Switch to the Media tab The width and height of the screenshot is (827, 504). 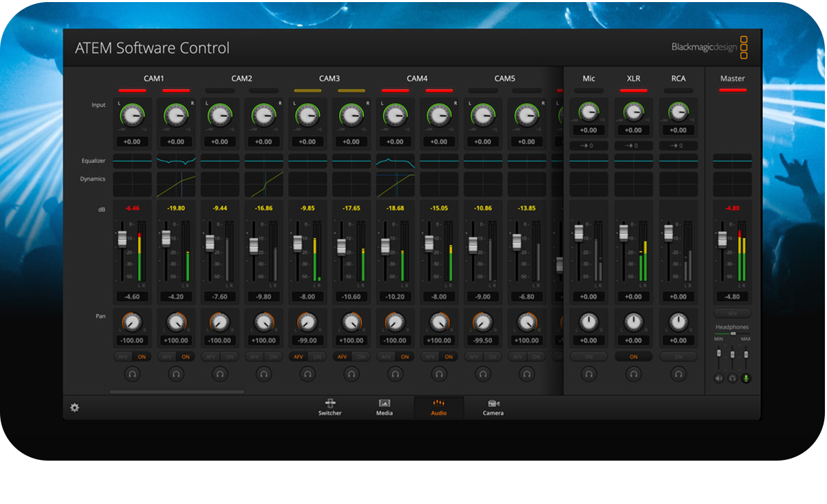pyautogui.click(x=385, y=408)
